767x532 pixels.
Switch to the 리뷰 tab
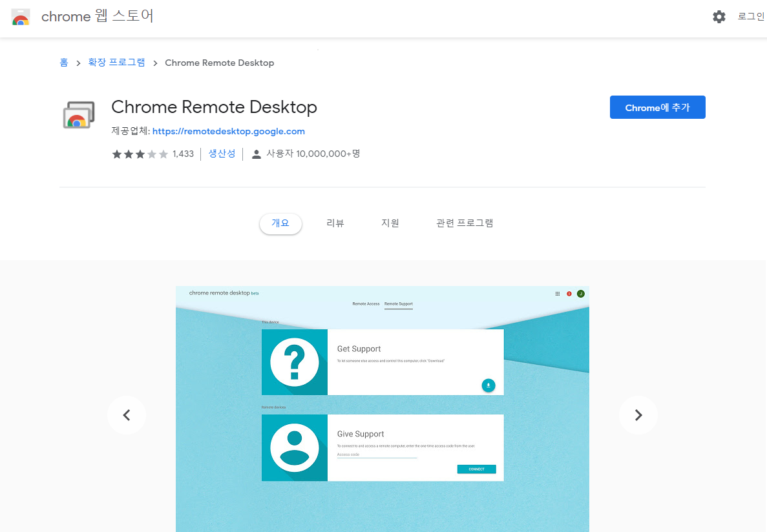tap(335, 223)
